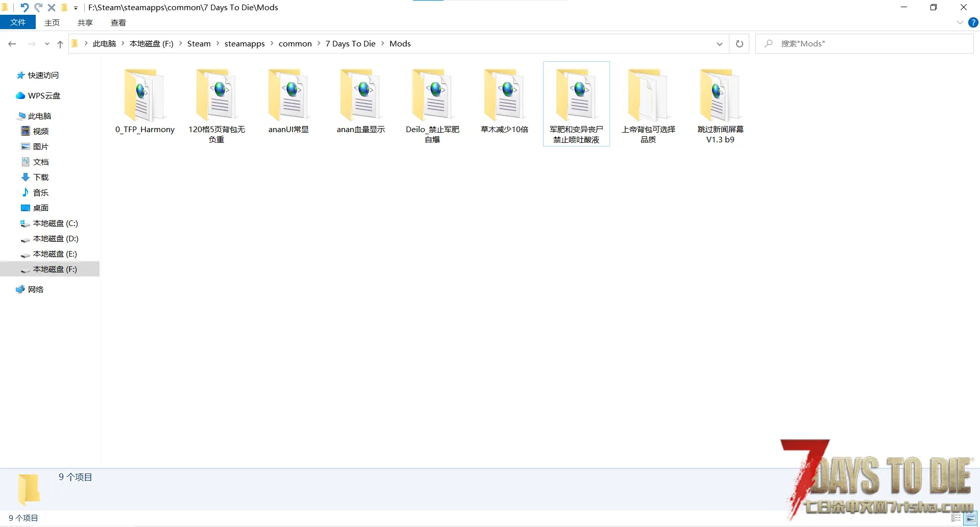The image size is (980, 527).
Task: Select the 跳过新闻屏幕 V1.3 b9 folder icon
Action: 720,95
